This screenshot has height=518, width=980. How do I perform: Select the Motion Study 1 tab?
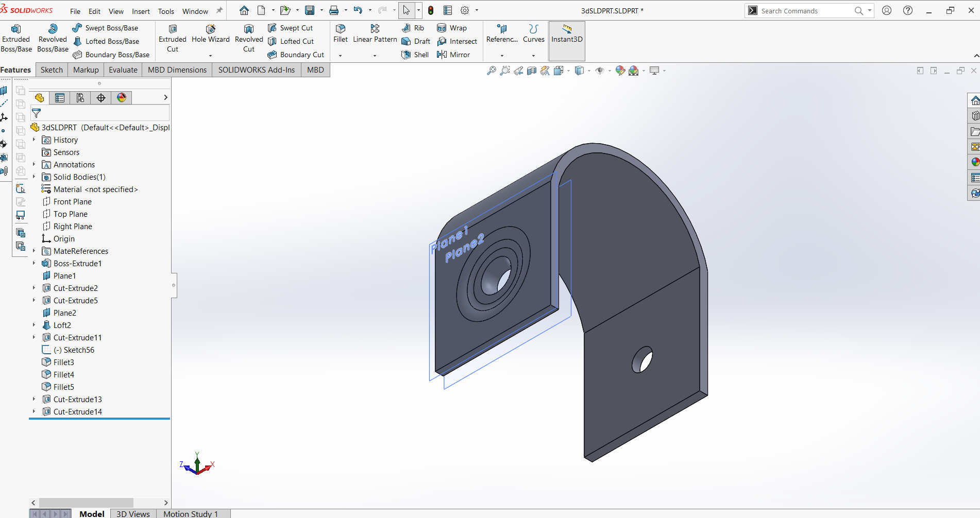[x=191, y=513]
